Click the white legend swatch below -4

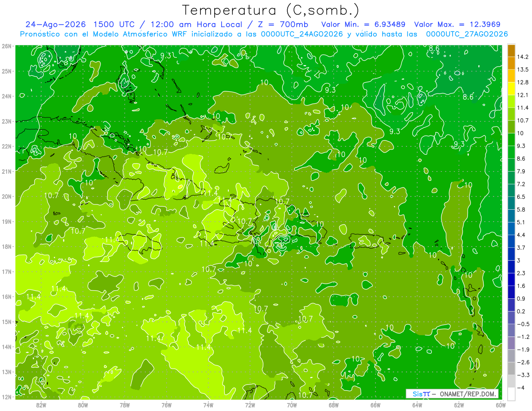pos(511,394)
